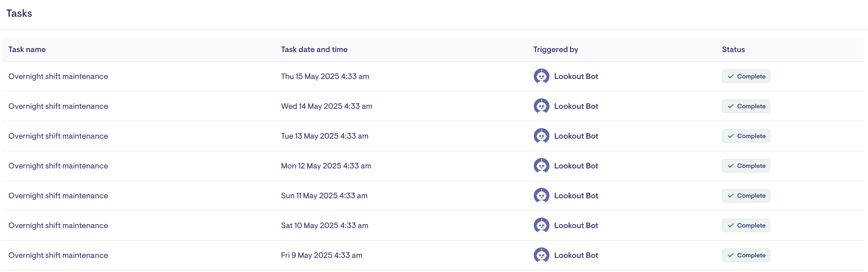Open Overnight shift maintenance task from Mon 12 May

click(x=58, y=166)
